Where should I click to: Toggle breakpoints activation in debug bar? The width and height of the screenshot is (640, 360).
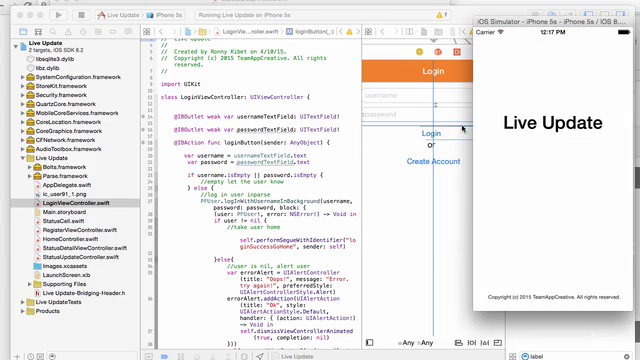164,356
